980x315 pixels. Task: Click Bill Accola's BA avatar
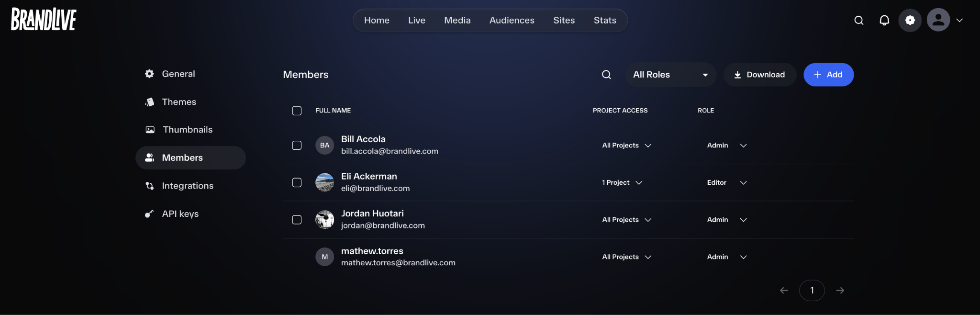click(324, 145)
